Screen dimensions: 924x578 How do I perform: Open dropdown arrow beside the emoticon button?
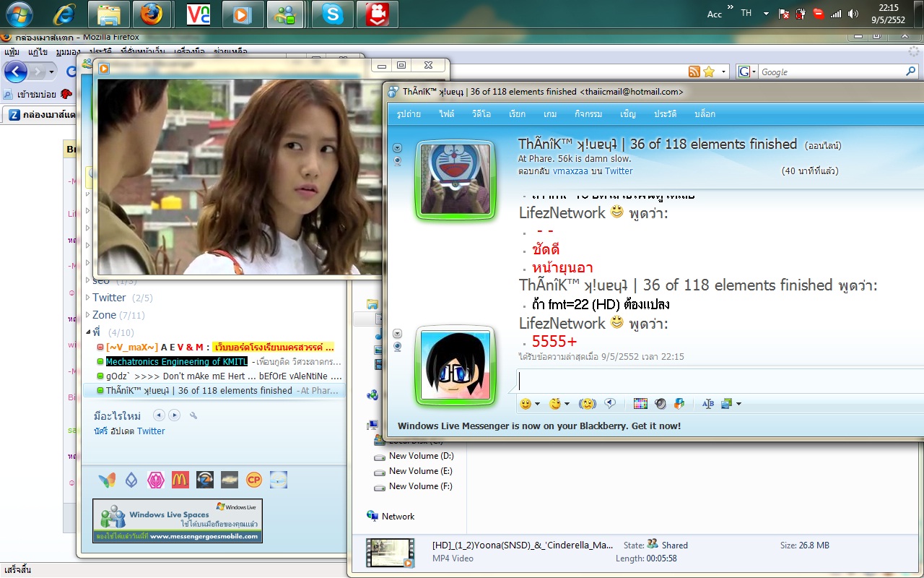(537, 404)
